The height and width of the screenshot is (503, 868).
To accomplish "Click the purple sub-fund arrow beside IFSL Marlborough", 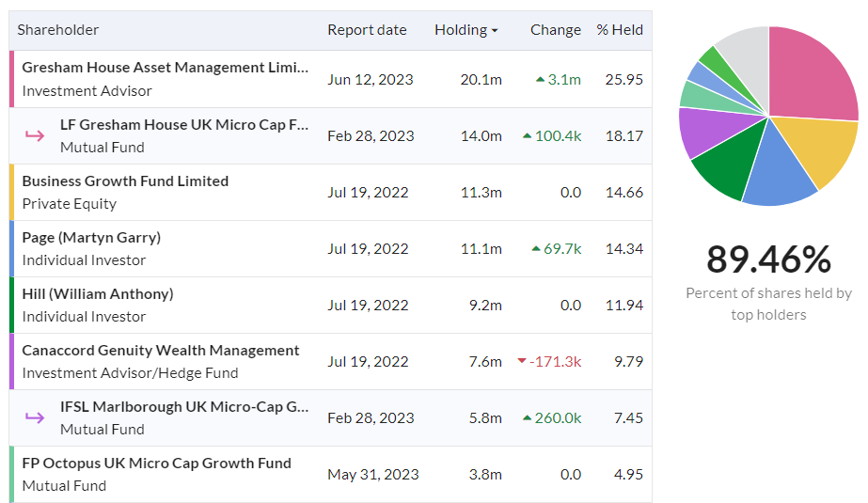I will click(35, 418).
